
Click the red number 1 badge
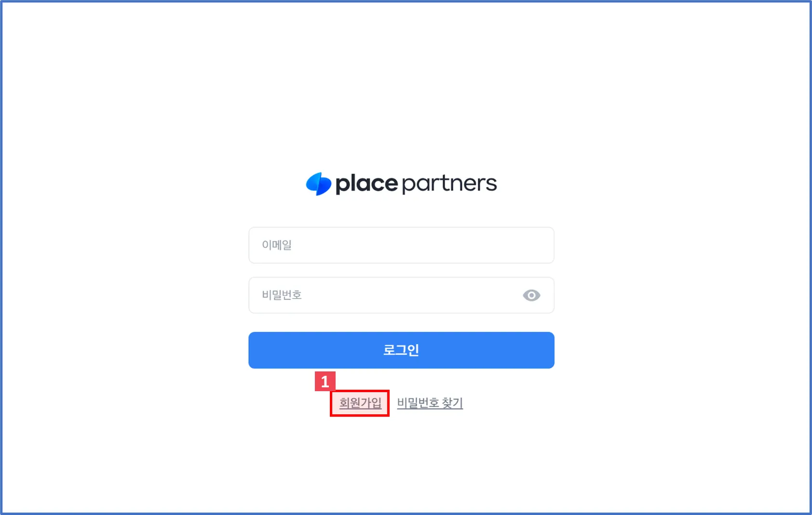[325, 382]
